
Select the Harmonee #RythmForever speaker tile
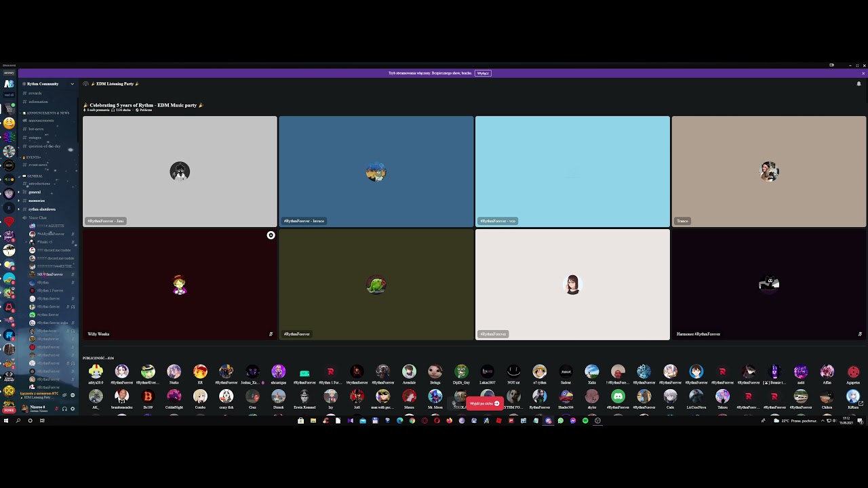[x=769, y=285]
